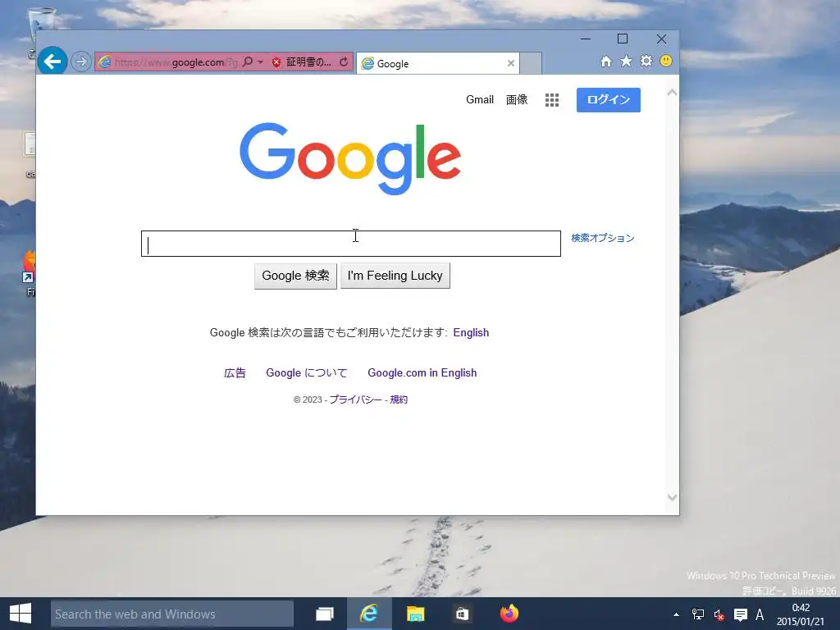The width and height of the screenshot is (840, 630).
Task: Click I'm Feeling Lucky button
Action: 395,276
